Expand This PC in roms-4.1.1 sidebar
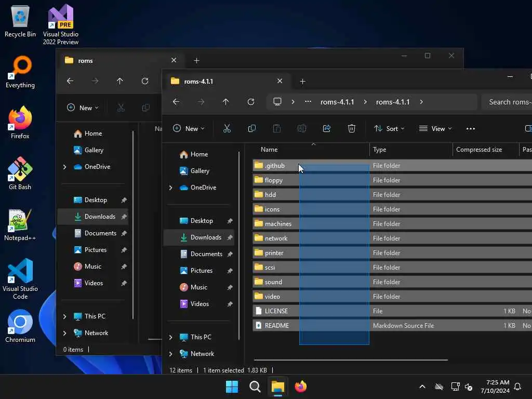This screenshot has width=532, height=399. [170, 337]
